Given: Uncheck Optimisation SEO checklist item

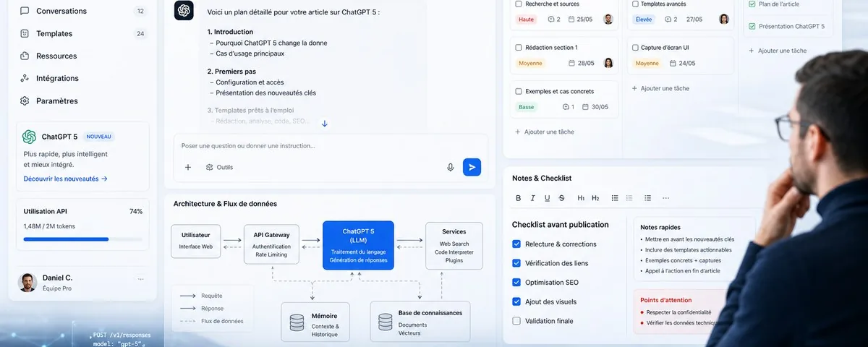Looking at the screenshot, I should [x=516, y=283].
